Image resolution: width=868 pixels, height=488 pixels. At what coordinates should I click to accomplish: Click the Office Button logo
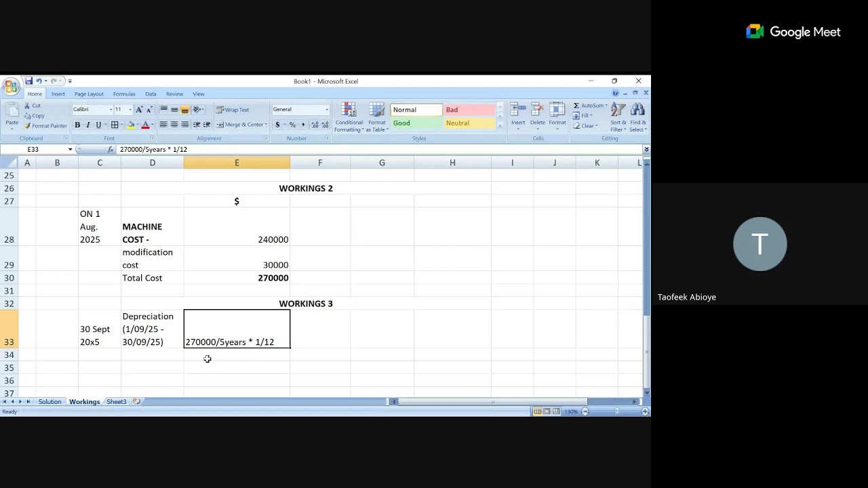click(x=11, y=86)
